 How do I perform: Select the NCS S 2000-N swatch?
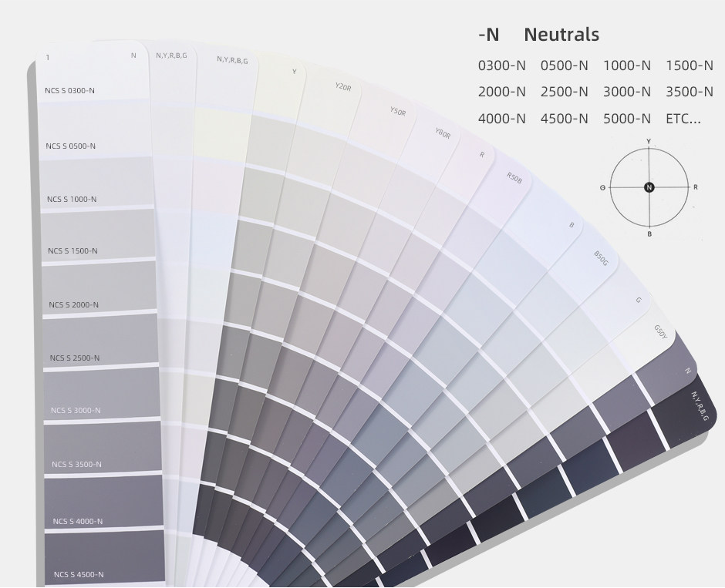click(99, 288)
